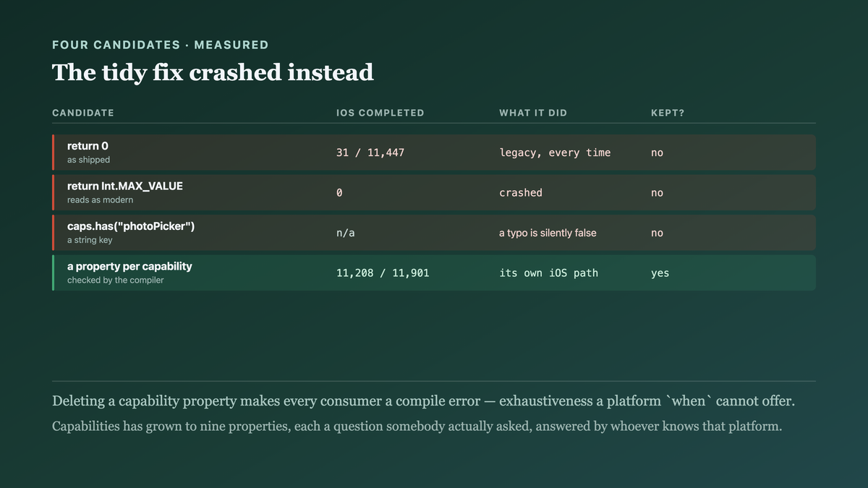
Task: Click the 'reads as modern' subtitle
Action: pyautogui.click(x=100, y=200)
